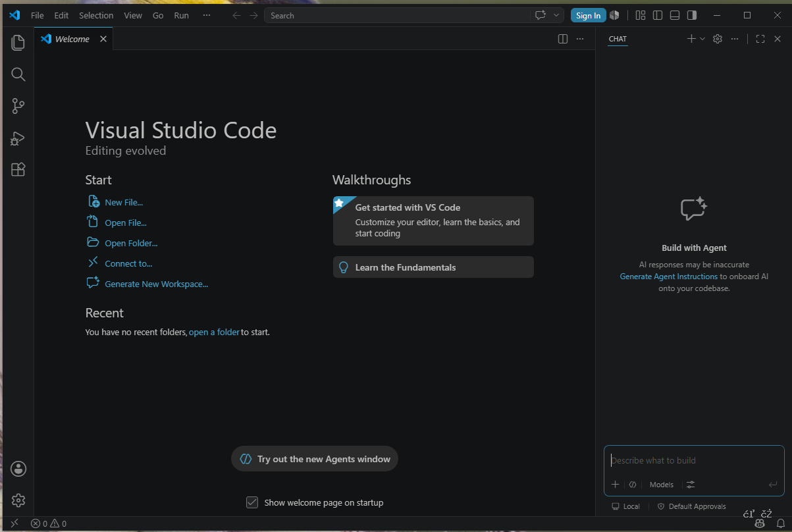
Task: Open more actions in editor tab bar
Action: [580, 39]
